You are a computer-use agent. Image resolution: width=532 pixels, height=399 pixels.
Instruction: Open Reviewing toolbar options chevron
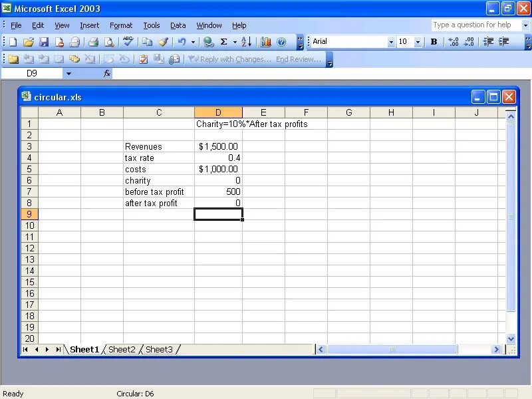pos(329,59)
